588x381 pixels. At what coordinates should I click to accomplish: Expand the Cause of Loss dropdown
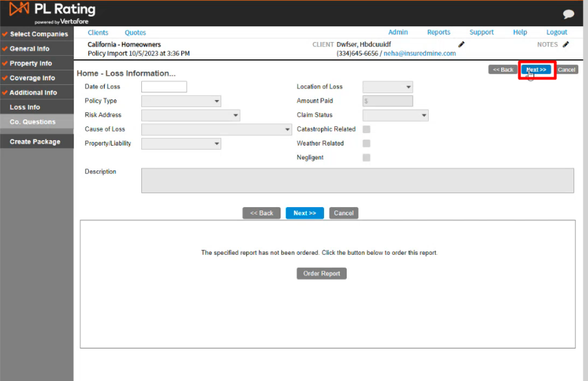(216, 130)
